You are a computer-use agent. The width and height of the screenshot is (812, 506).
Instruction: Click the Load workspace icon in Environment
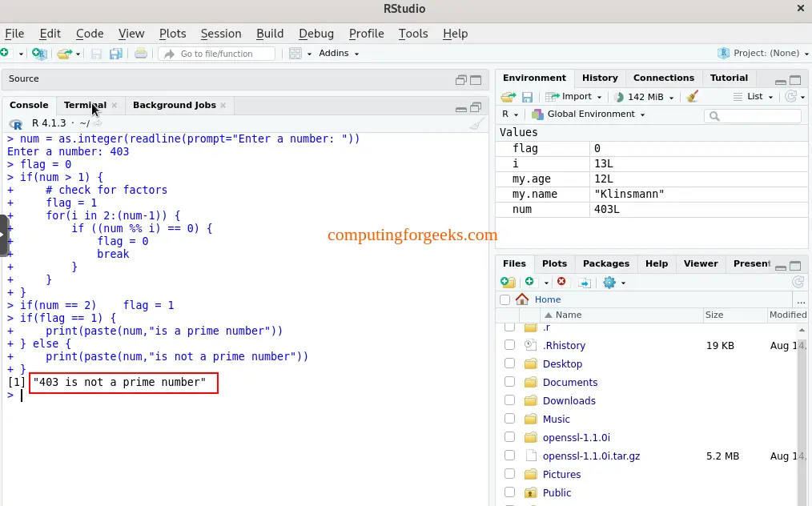tap(509, 97)
